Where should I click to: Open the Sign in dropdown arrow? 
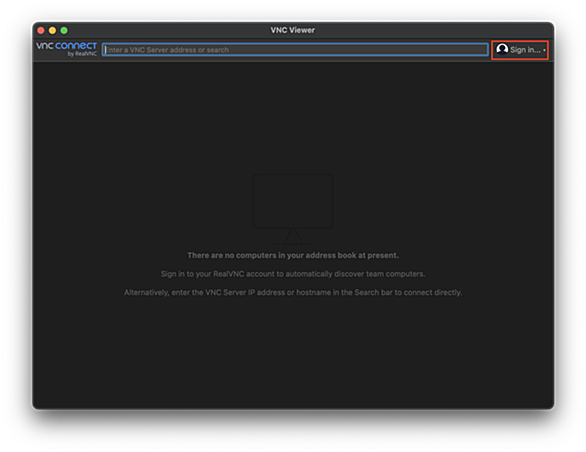545,50
